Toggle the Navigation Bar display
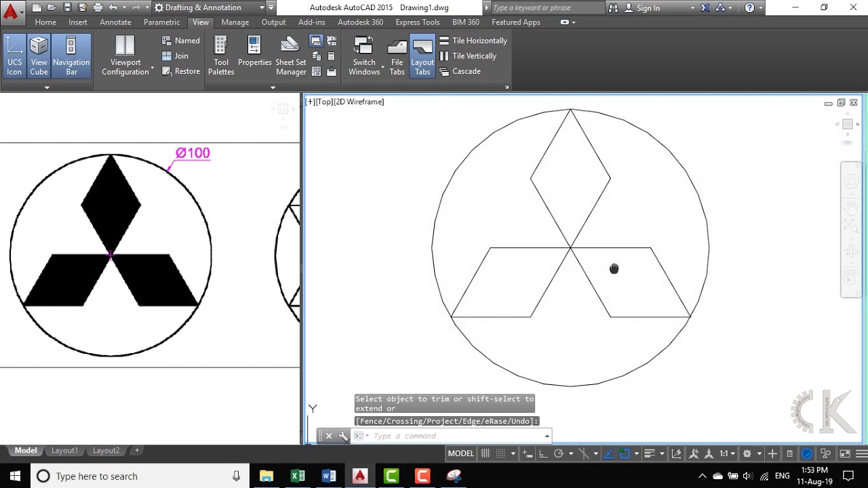Image resolution: width=868 pixels, height=488 pixels. 71,56
